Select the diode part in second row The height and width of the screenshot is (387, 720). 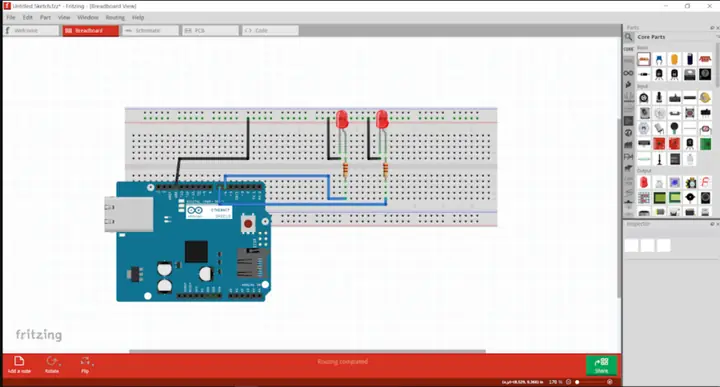click(x=644, y=74)
